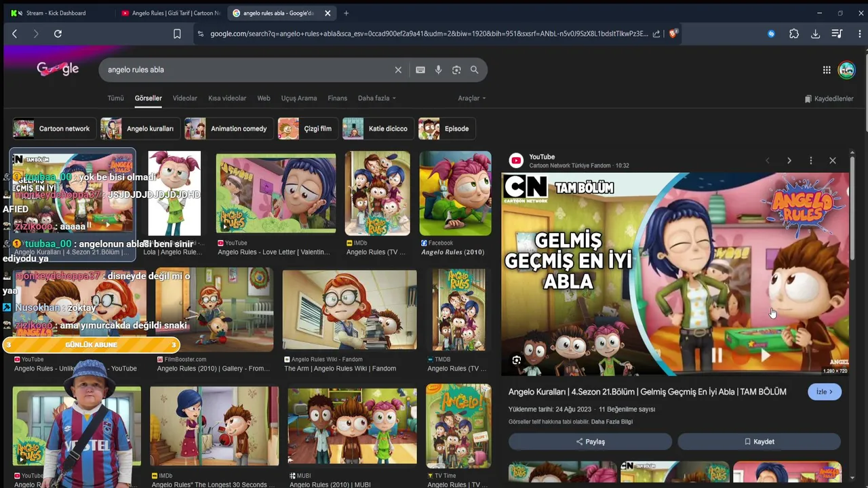Screen dimensions: 868x488
Task: Open the extensions puzzle icon
Action: pyautogui.click(x=794, y=33)
